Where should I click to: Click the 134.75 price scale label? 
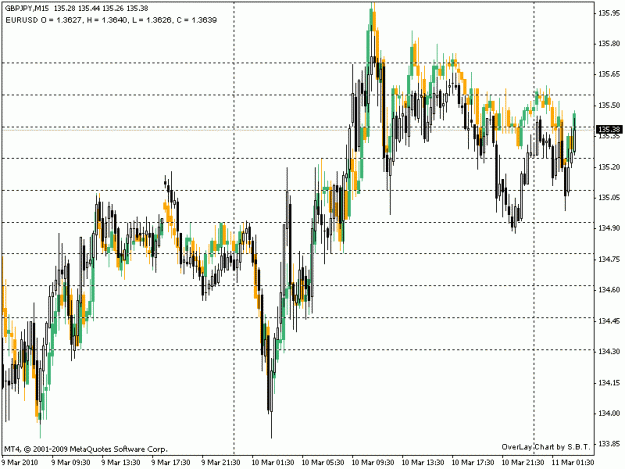[609, 259]
